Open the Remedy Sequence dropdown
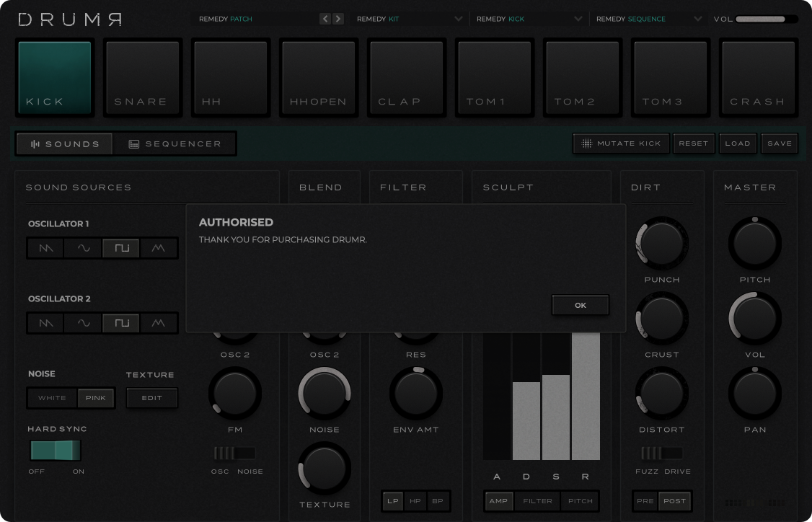The height and width of the screenshot is (522, 812). pyautogui.click(x=648, y=19)
